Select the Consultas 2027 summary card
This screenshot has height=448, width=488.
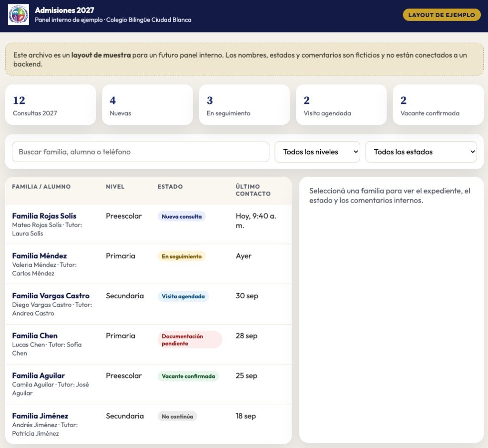[x=51, y=104]
